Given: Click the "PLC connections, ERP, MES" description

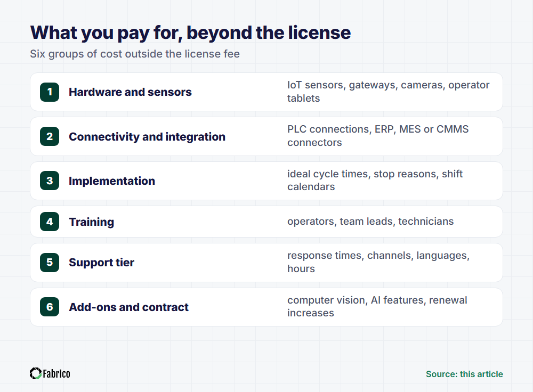Looking at the screenshot, I should coord(378,136).
